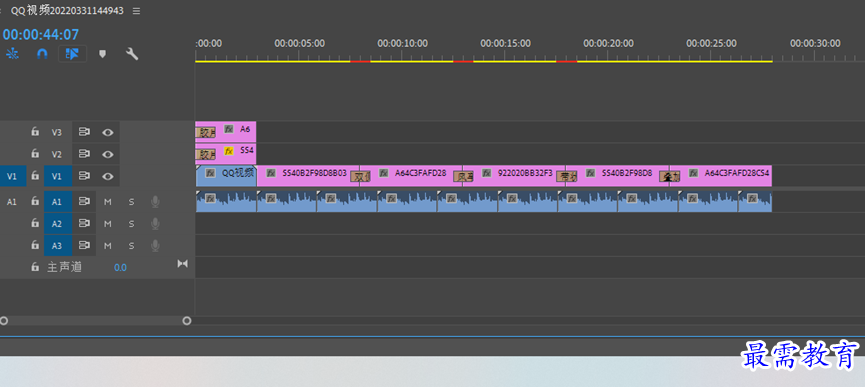Hide V3 track with eye icon
Screen dimensions: 865x387
click(x=108, y=132)
